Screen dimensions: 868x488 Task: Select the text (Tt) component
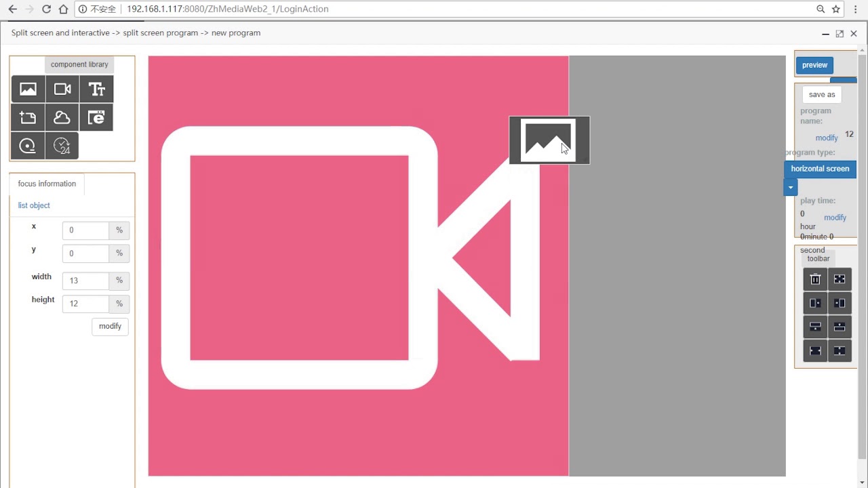[96, 89]
